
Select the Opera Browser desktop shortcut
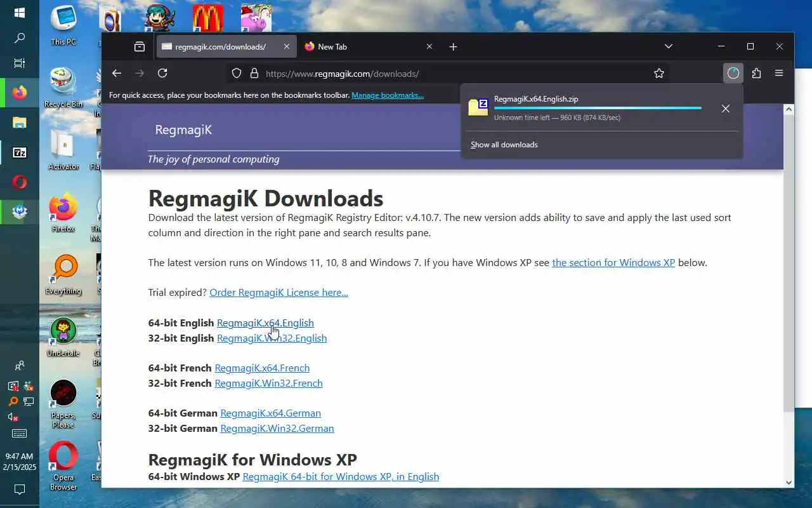63,466
